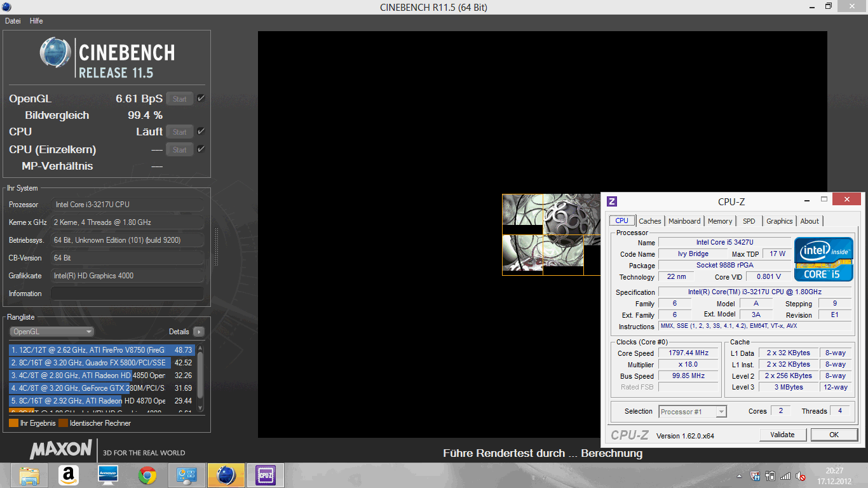Click the Ihr Ergebnis orange swatch

point(13,423)
